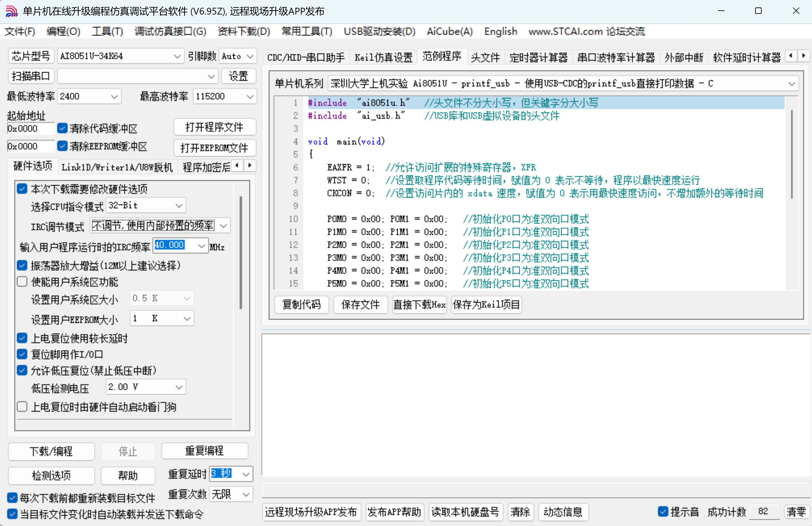Switch language via English menu
The width and height of the screenshot is (812, 526).
(500, 31)
